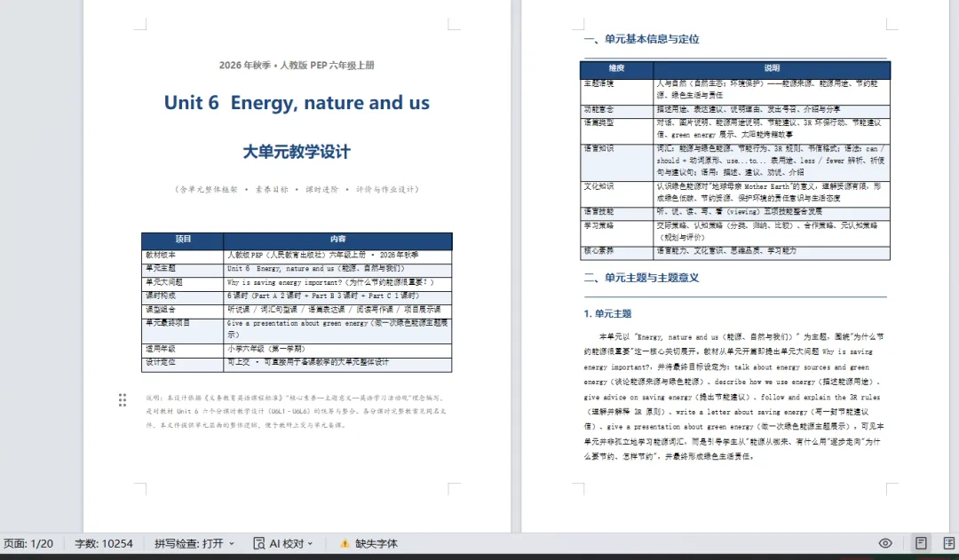
Task: Click the 学习策略 table cell
Action: click(x=616, y=233)
